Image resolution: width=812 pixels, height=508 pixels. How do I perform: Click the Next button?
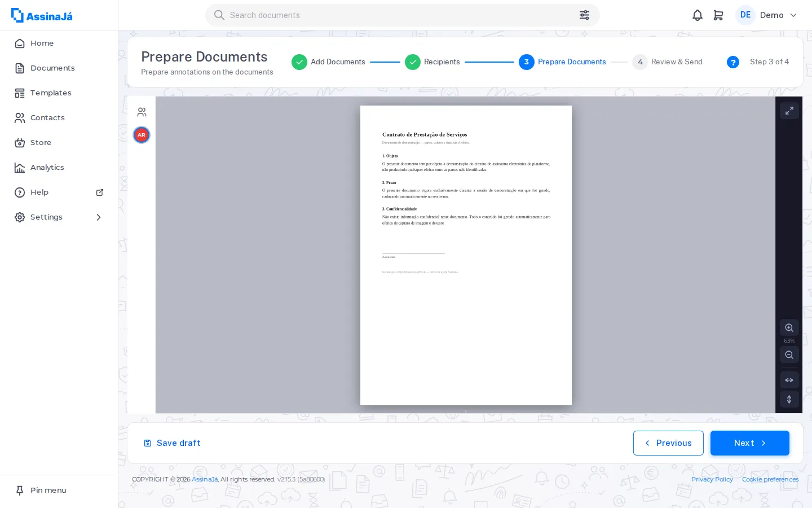pos(749,443)
